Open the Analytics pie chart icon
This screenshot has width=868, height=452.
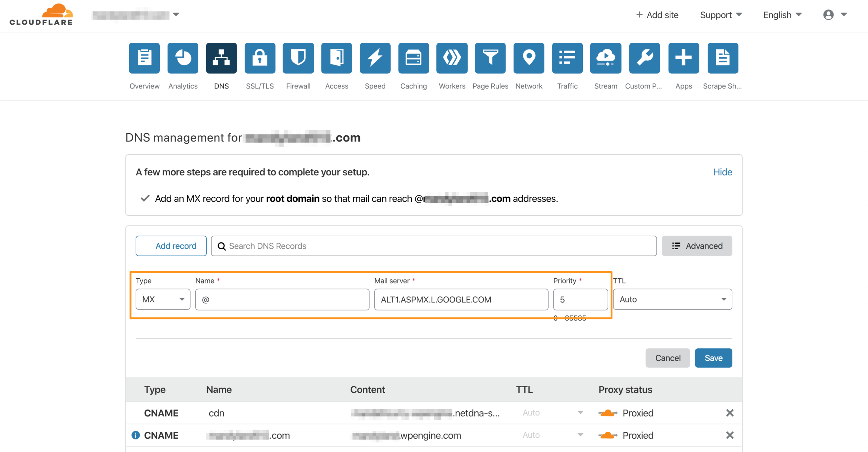tap(183, 58)
